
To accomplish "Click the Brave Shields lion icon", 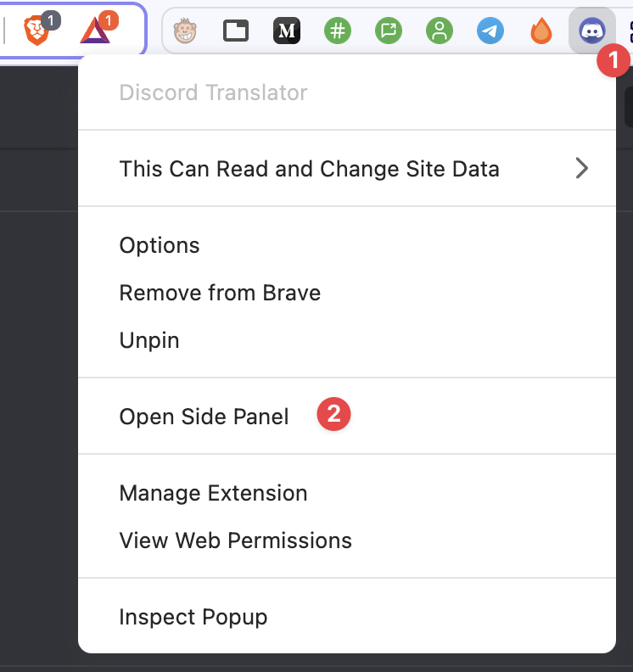I will [x=36, y=31].
